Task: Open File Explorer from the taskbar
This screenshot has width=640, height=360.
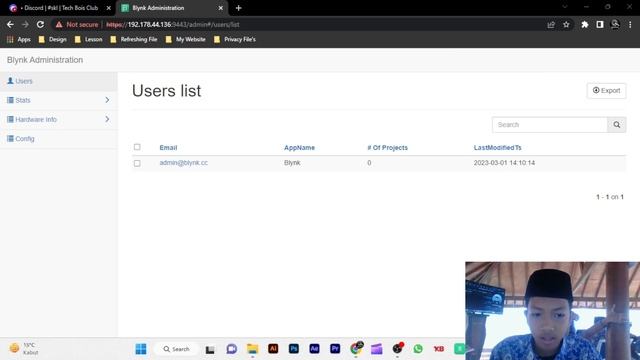Action: 252,349
